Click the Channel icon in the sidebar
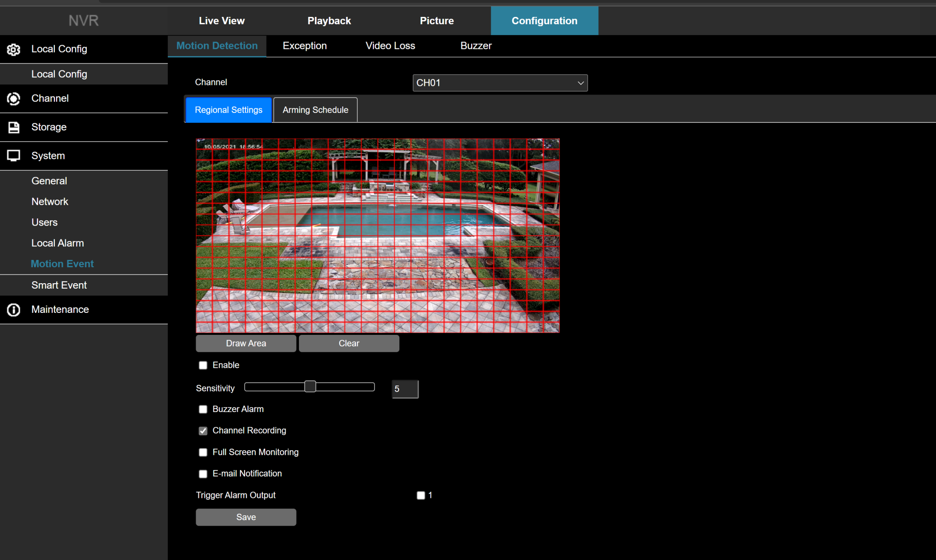Viewport: 936px width, 560px height. (x=14, y=99)
